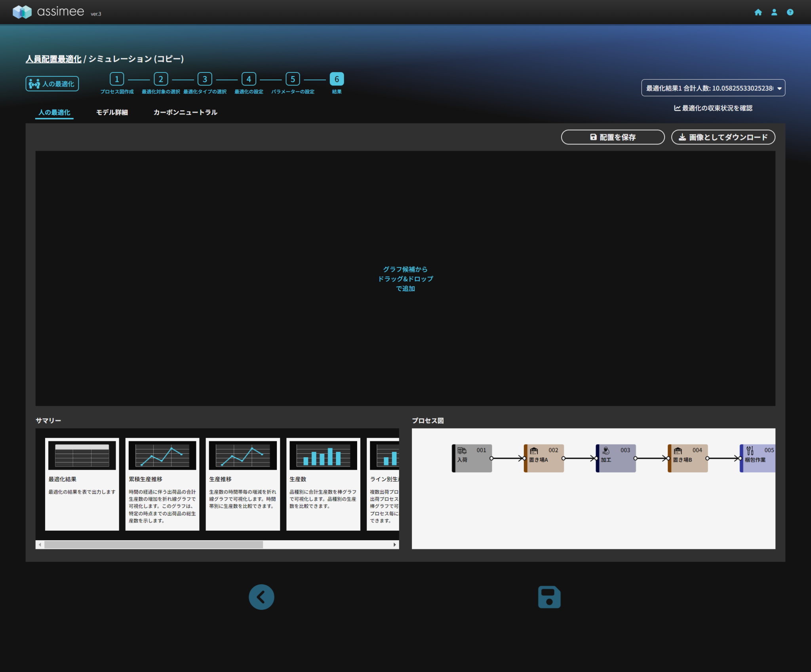Screen dimensions: 811x672
Task: Go to step 1 プロセス図作成
Action: point(117,79)
